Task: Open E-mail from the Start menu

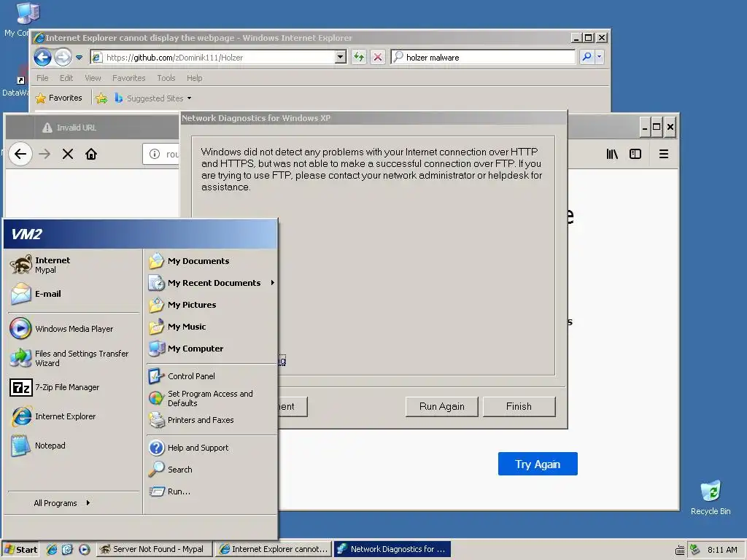Action: (74, 294)
